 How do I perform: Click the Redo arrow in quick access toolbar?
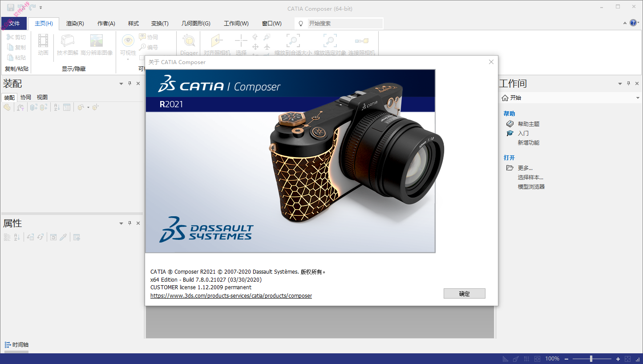pos(32,7)
